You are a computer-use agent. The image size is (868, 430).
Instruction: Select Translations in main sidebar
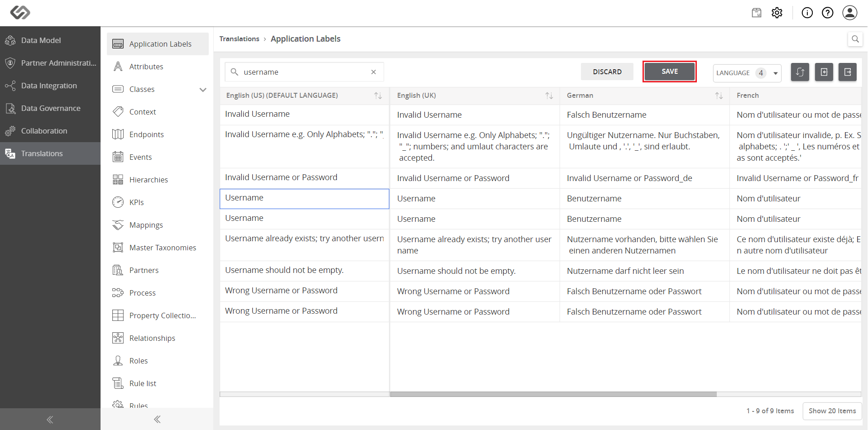[50, 153]
